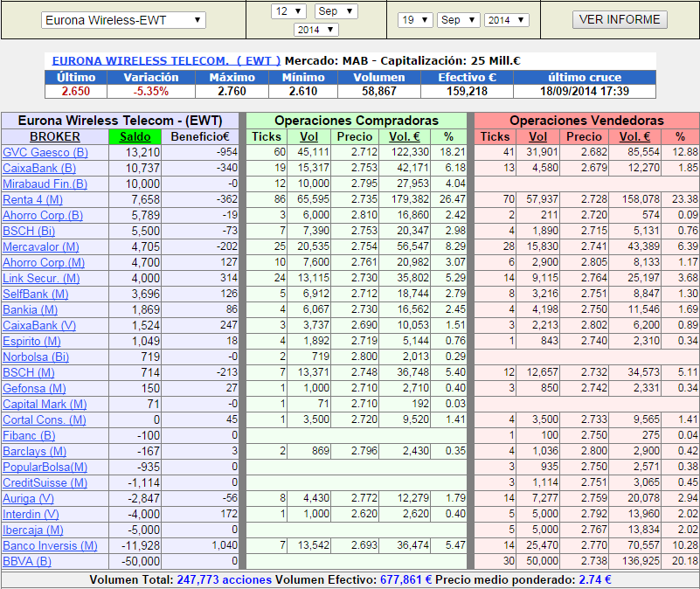This screenshot has width=700, height=589.
Task: Sort sell operations by Vol. € header
Action: (x=634, y=136)
